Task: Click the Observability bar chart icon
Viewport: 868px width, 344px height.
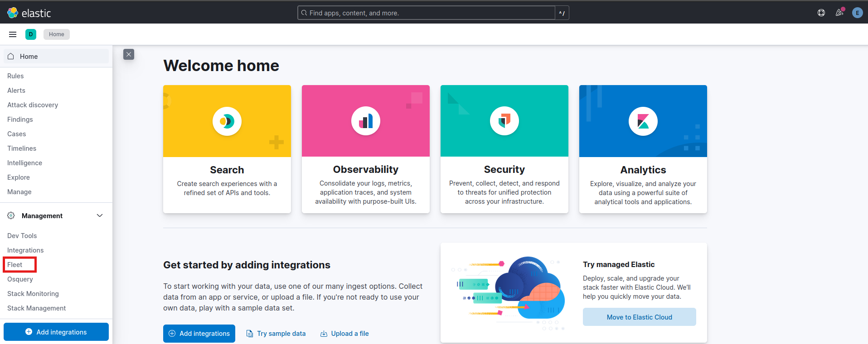Action: [365, 121]
